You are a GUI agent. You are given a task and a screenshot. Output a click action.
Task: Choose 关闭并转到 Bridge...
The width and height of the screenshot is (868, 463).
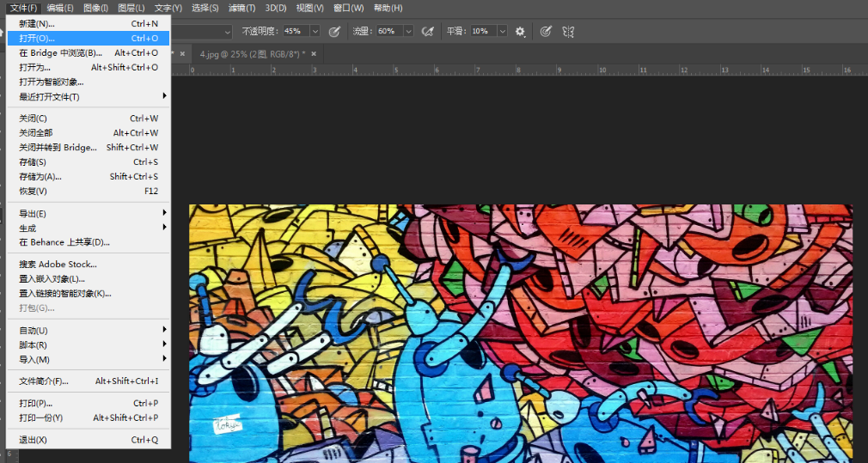pos(88,148)
